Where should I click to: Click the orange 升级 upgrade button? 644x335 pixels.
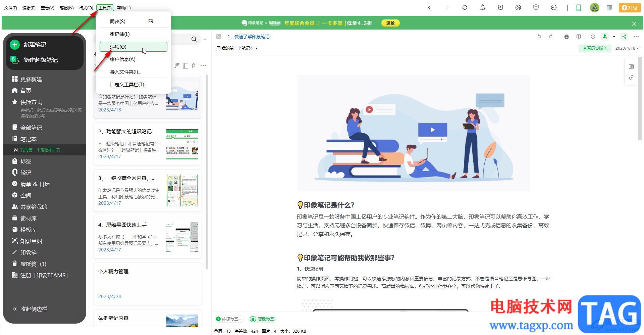tap(630, 8)
